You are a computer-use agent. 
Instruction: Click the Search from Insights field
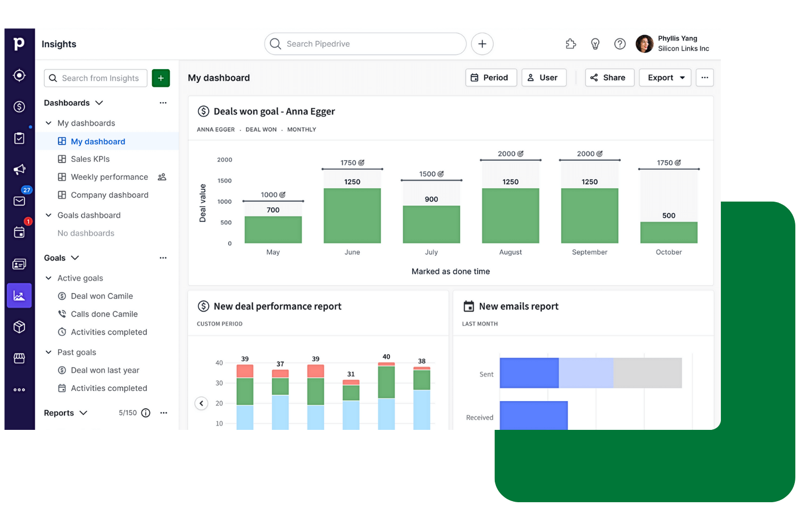click(96, 78)
